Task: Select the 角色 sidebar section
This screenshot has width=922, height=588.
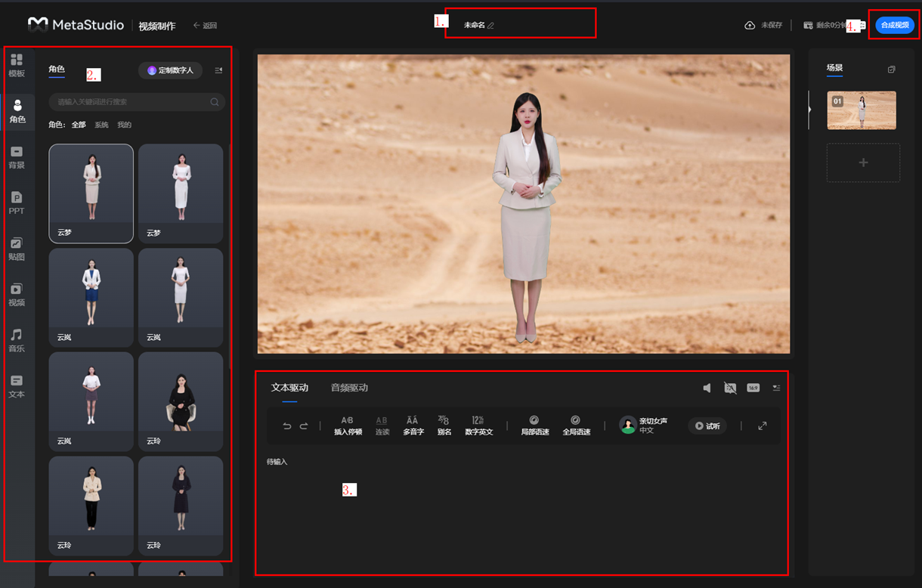Action: point(17,111)
